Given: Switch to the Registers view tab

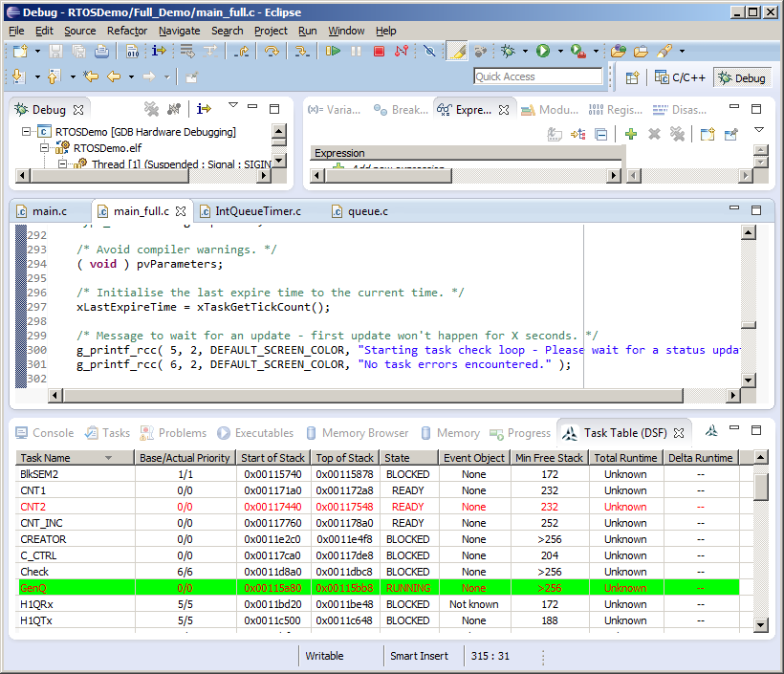Looking at the screenshot, I should [x=616, y=110].
